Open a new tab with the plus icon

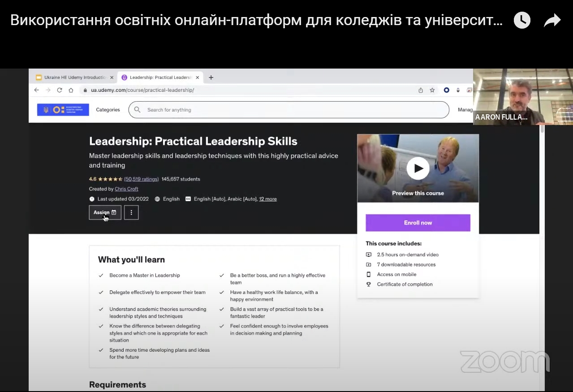[211, 78]
